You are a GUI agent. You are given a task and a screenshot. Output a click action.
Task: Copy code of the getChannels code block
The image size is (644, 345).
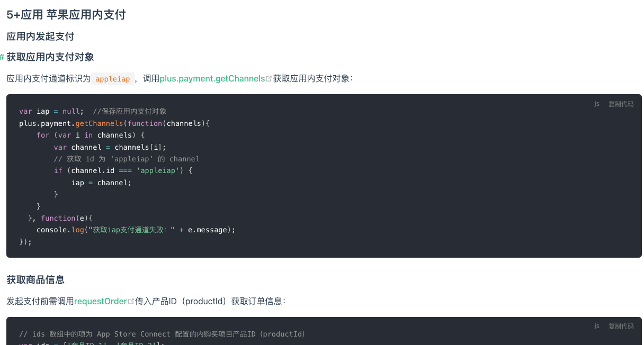[x=621, y=104]
